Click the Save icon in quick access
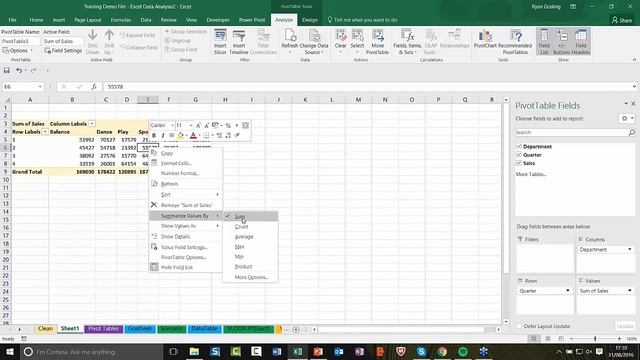 [x=7, y=70]
